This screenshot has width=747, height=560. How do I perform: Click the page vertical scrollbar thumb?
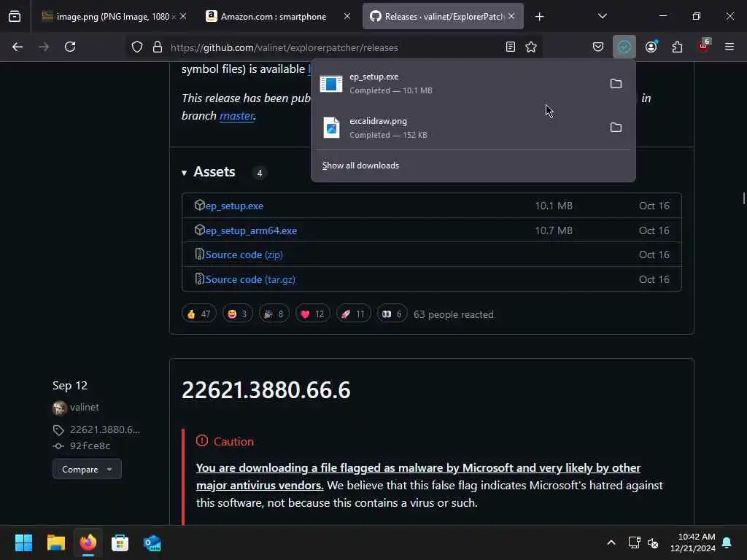743,198
